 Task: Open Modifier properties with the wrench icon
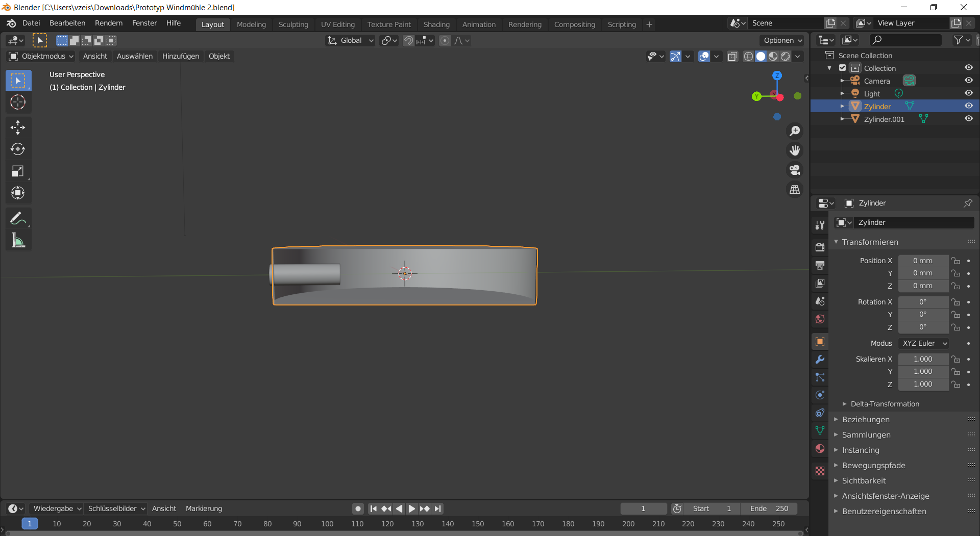coord(820,360)
